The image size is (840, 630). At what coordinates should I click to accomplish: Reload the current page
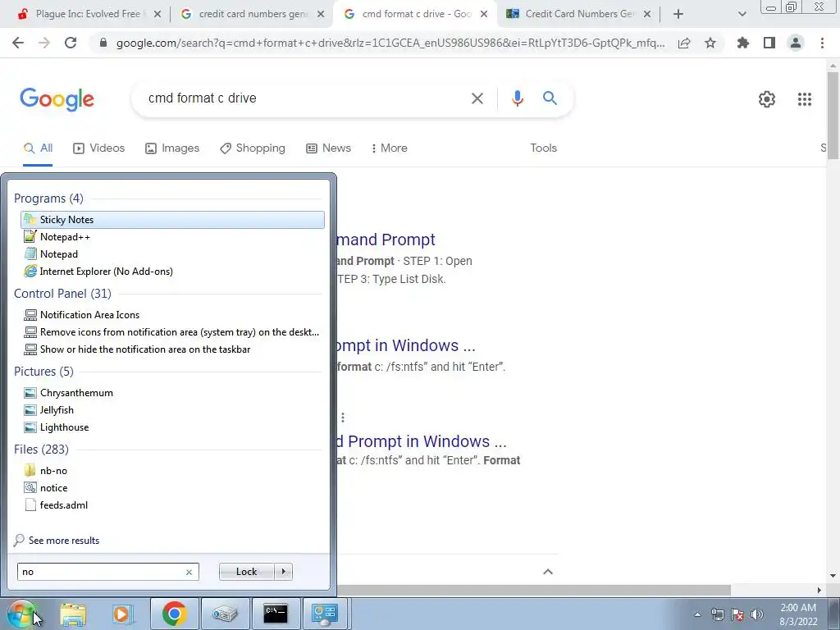[x=71, y=43]
